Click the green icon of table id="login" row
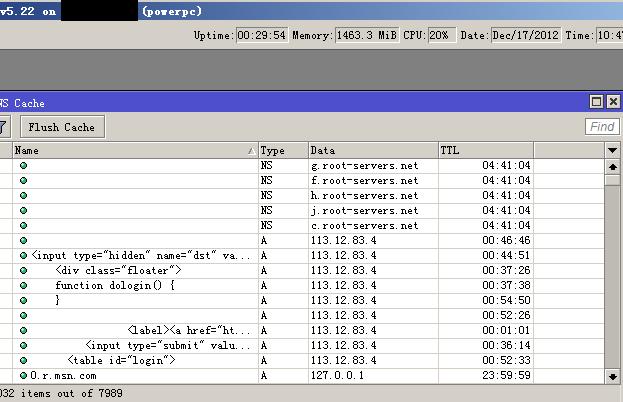 (23, 360)
